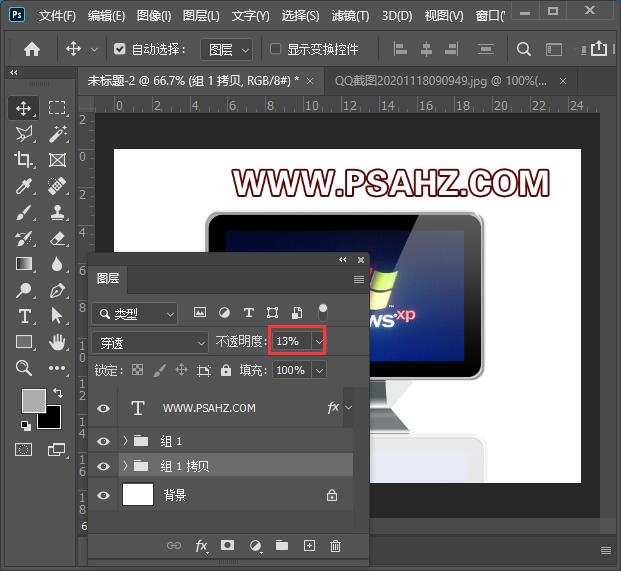Screen dimensions: 621x571
Task: Create new group folder icon at panel bottom
Action: [282, 546]
